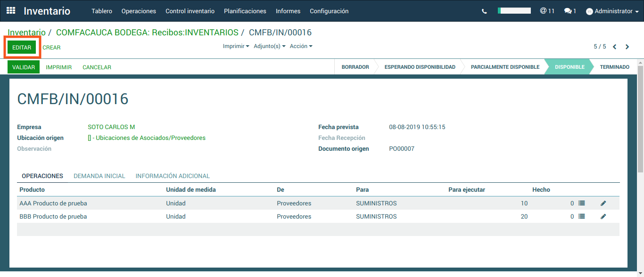Image resolution: width=644 pixels, height=277 pixels.
Task: Click pencil icon for AAA Producto row
Action: pyautogui.click(x=603, y=204)
